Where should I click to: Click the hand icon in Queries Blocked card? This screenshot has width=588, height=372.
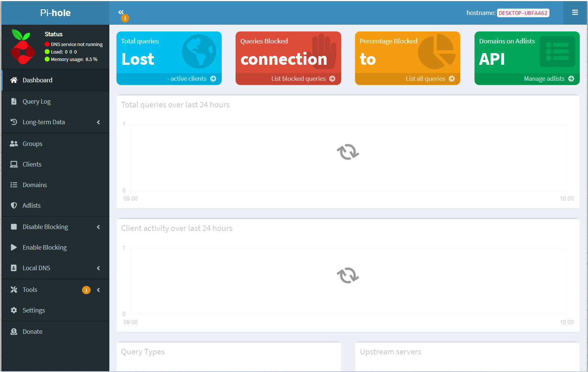(324, 52)
